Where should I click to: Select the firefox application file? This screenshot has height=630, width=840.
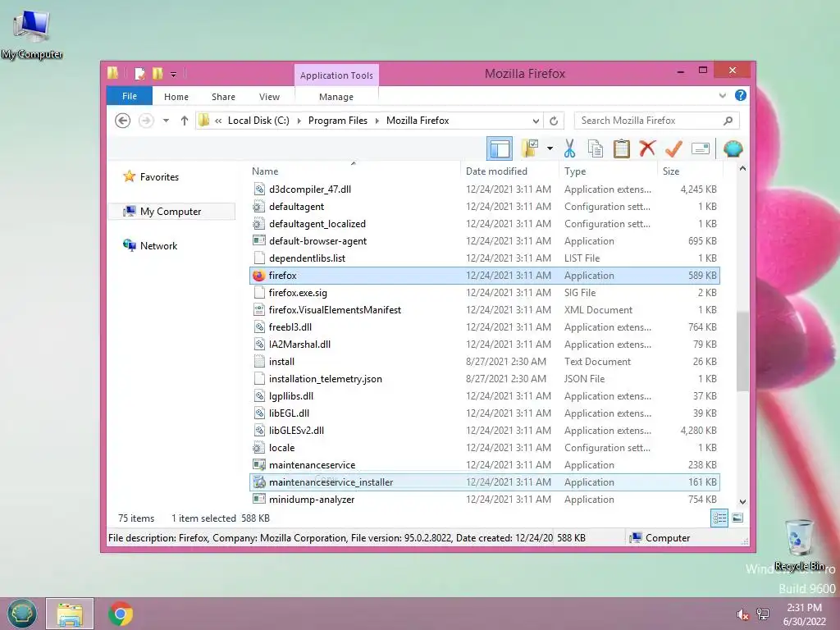[x=484, y=276]
